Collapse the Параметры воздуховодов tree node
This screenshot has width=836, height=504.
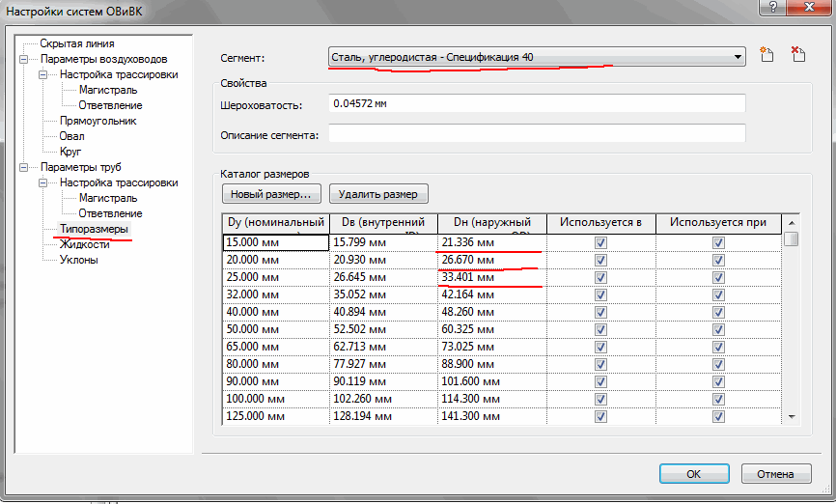coord(24,59)
